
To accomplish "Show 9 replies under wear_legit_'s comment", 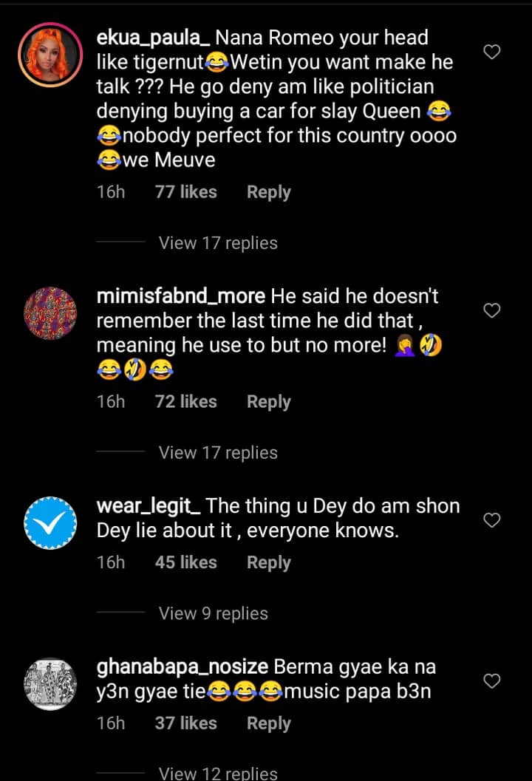I will [x=214, y=613].
